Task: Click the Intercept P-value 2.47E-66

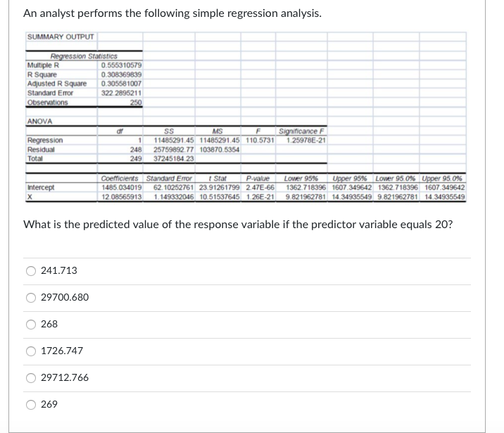Action: point(260,187)
